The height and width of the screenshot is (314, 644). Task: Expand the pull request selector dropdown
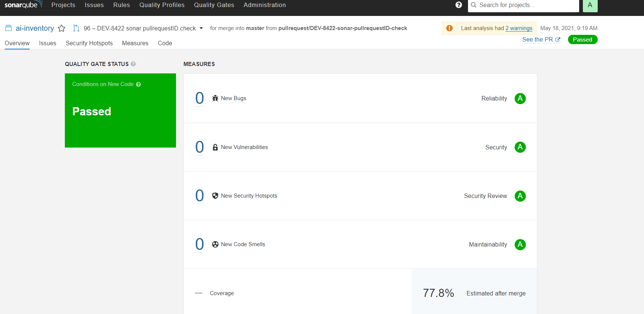click(201, 28)
